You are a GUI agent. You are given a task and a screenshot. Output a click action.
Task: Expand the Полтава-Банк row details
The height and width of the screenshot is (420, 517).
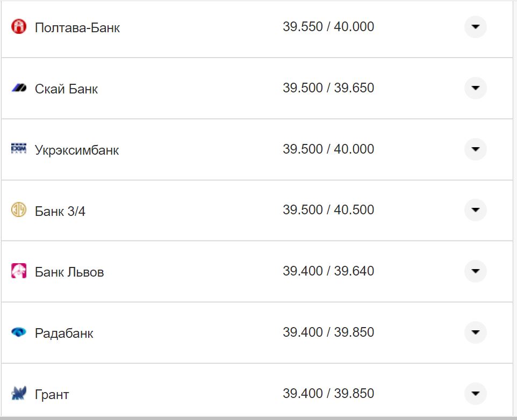[x=475, y=27]
